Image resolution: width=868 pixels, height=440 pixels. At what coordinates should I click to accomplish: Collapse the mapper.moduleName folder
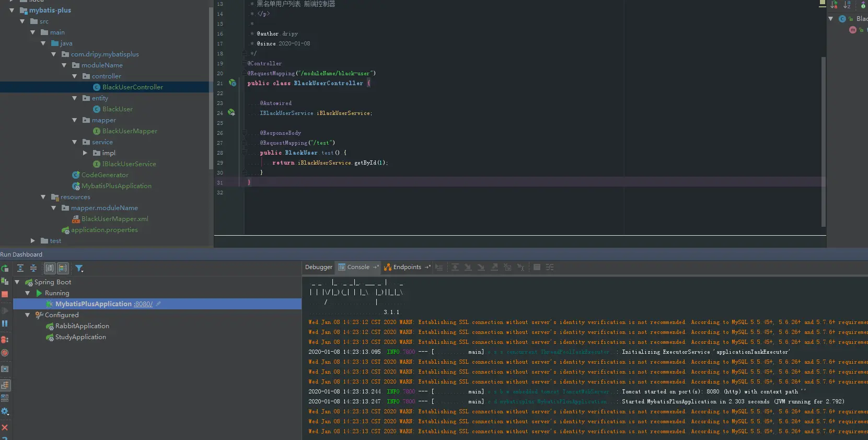tap(54, 208)
